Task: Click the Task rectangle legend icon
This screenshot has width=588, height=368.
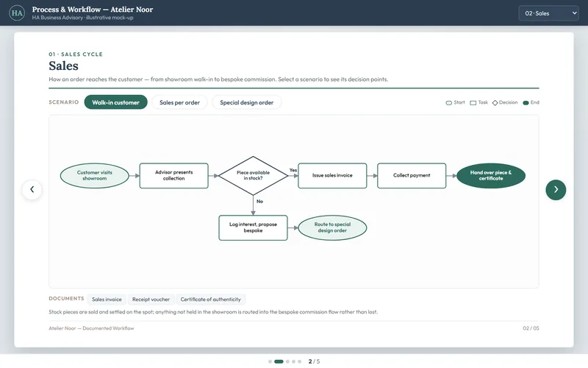Action: pyautogui.click(x=473, y=102)
